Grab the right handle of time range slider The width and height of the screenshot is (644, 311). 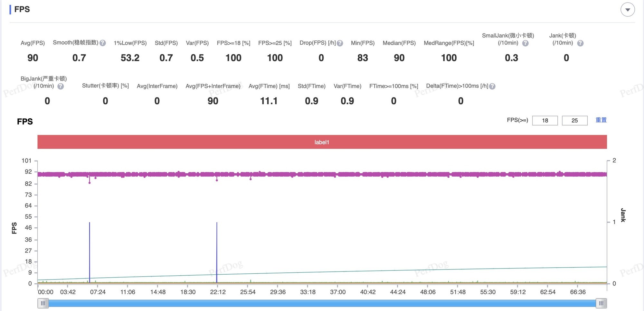(x=601, y=303)
